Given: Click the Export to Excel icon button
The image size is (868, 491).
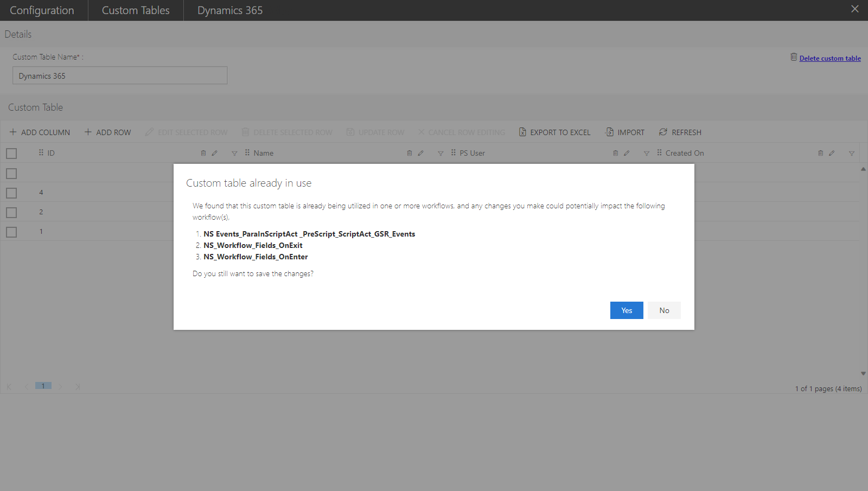Looking at the screenshot, I should click(522, 132).
